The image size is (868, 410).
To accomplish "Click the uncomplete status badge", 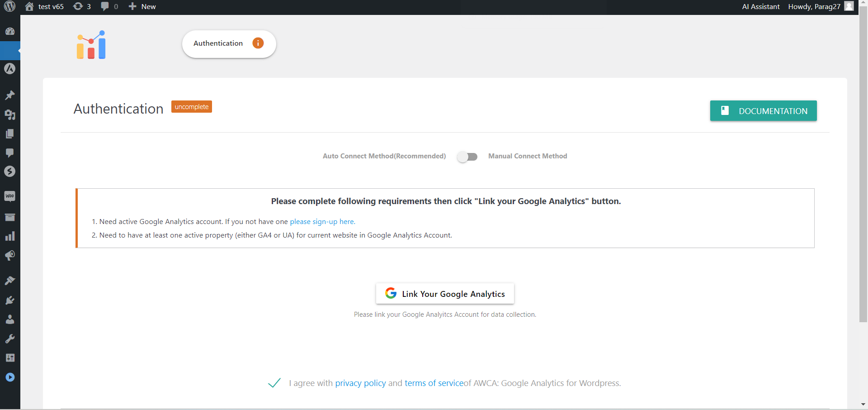I will (192, 107).
